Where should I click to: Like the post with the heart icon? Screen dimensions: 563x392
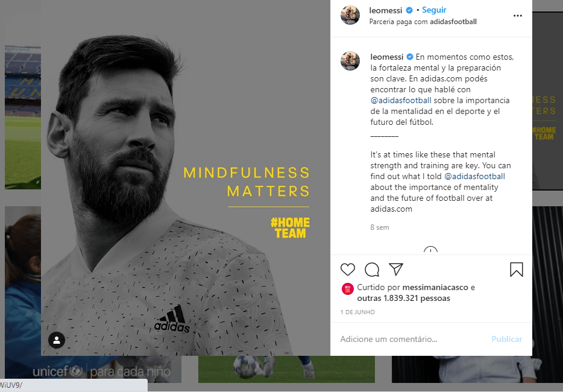click(x=348, y=270)
